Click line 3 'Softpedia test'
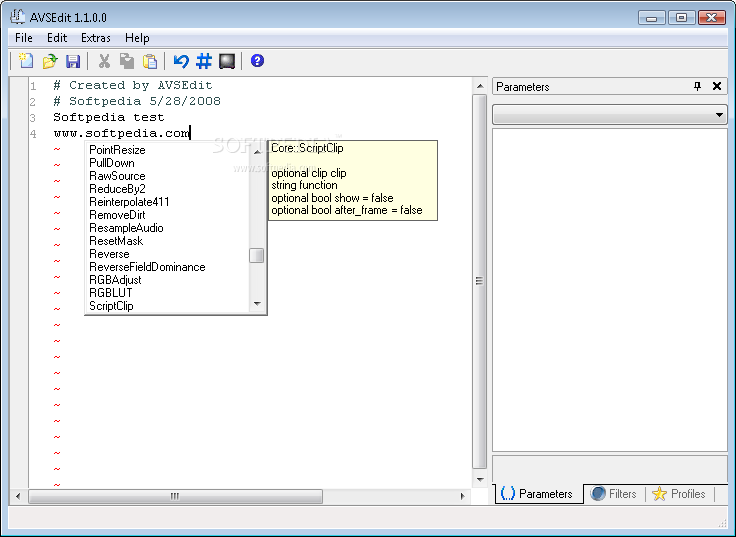The width and height of the screenshot is (736, 537). point(109,117)
